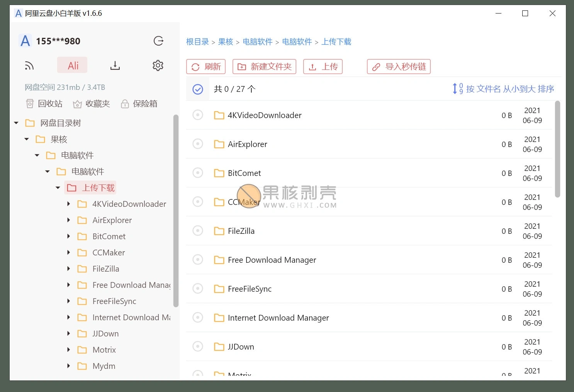This screenshot has width=574, height=392.
Task: Click the logout icon beside account 155***980
Action: tap(158, 41)
